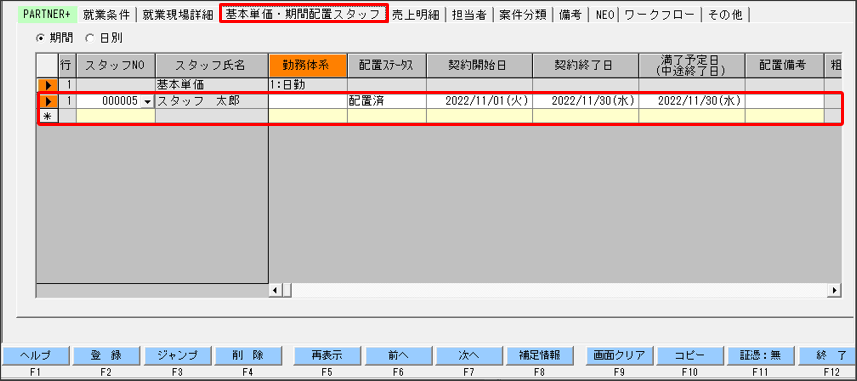
Task: Click the row marker beside スタッフ 太郎 row
Action: (x=48, y=102)
